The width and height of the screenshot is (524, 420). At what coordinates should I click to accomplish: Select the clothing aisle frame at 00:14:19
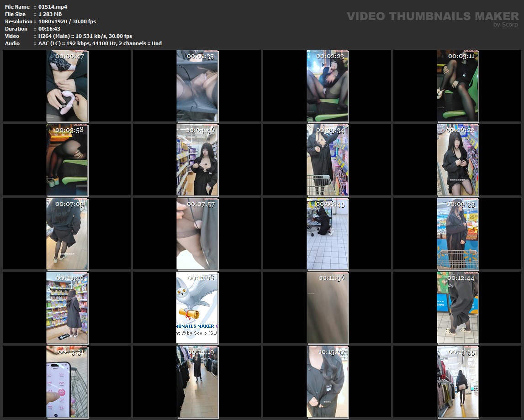(x=197, y=382)
